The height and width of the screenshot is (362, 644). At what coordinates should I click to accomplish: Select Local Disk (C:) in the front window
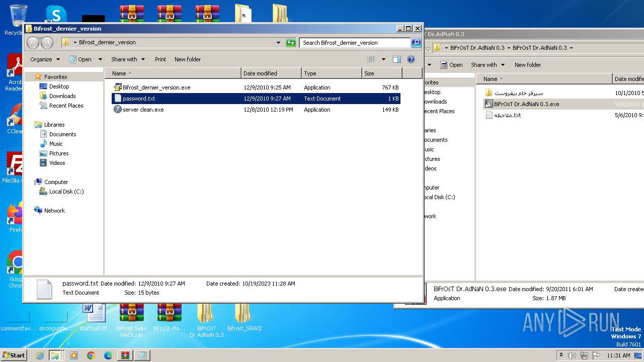pos(66,192)
